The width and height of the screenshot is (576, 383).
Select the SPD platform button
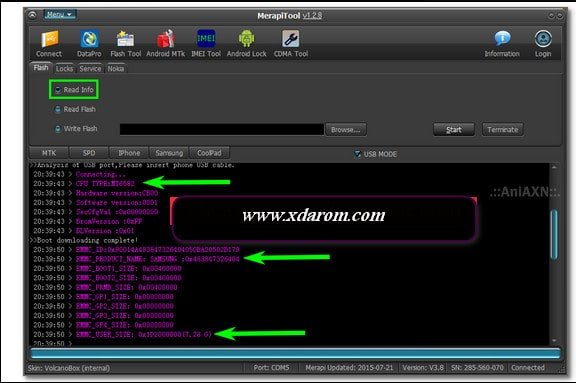89,153
